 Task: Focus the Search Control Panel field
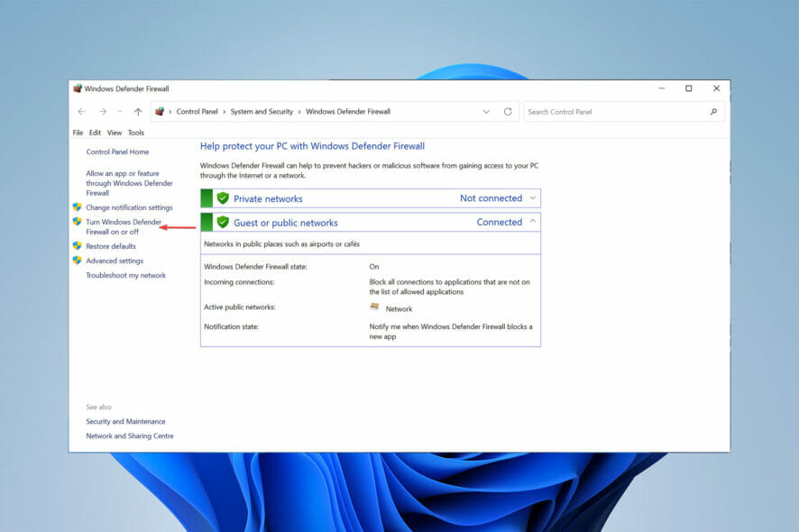point(624,112)
